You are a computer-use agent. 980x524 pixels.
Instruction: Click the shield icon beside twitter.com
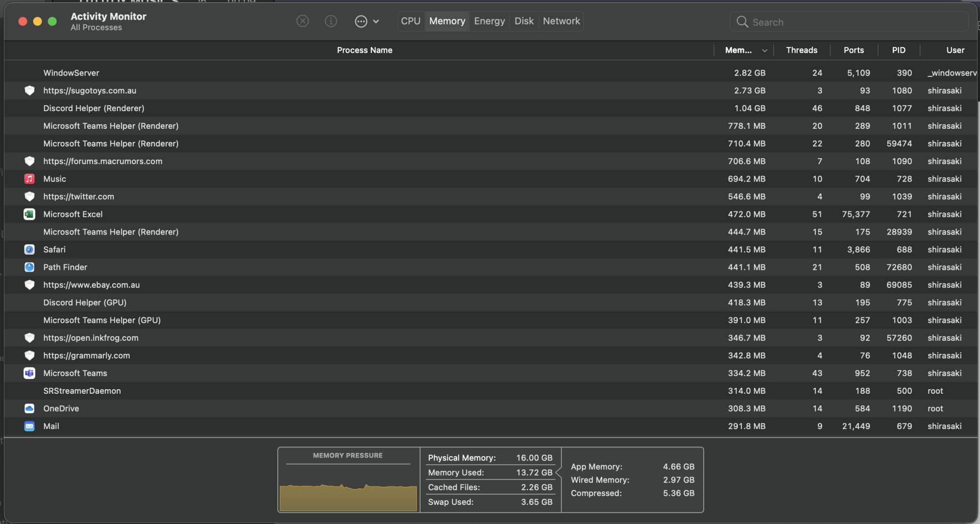(29, 196)
